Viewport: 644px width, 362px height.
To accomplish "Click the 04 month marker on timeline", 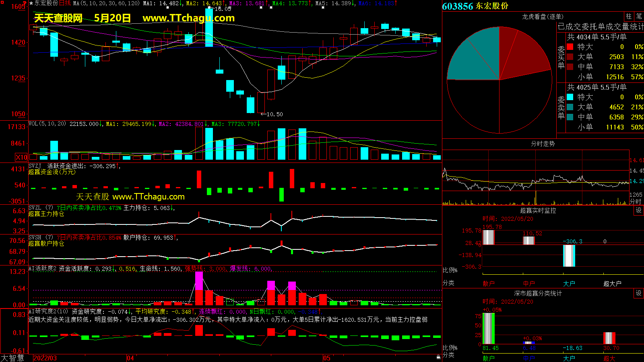I will (x=130, y=358).
